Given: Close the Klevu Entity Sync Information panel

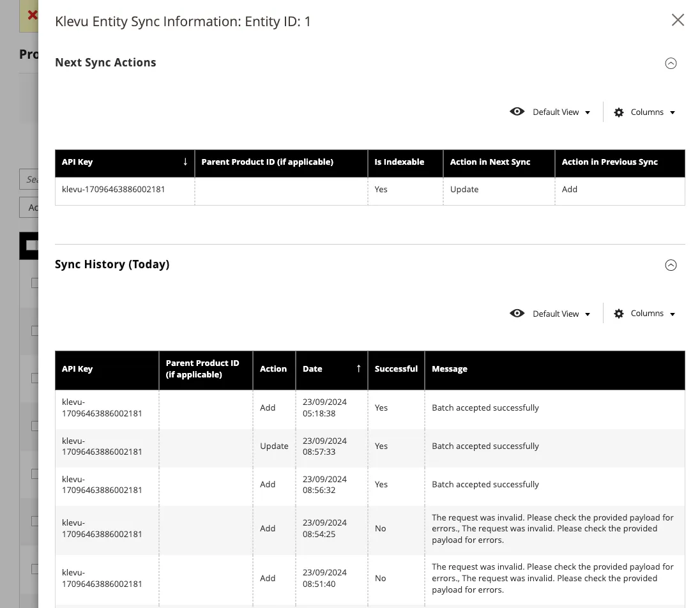Looking at the screenshot, I should 678,20.
